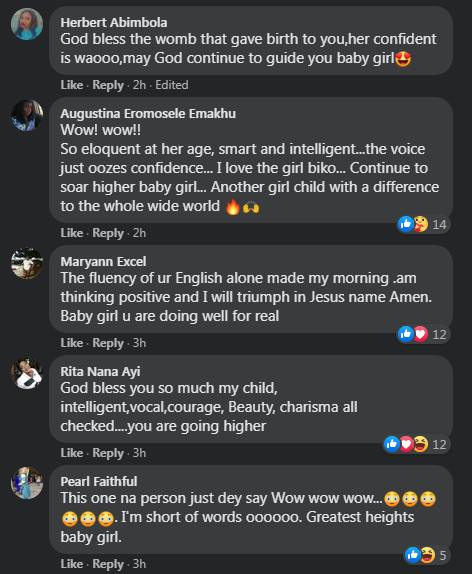
Task: Open Pearl Faithful's name link
Action: coord(99,481)
